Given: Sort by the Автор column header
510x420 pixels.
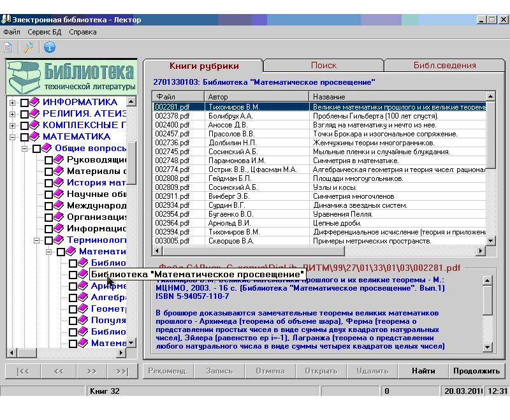Looking at the screenshot, I should pos(257,96).
